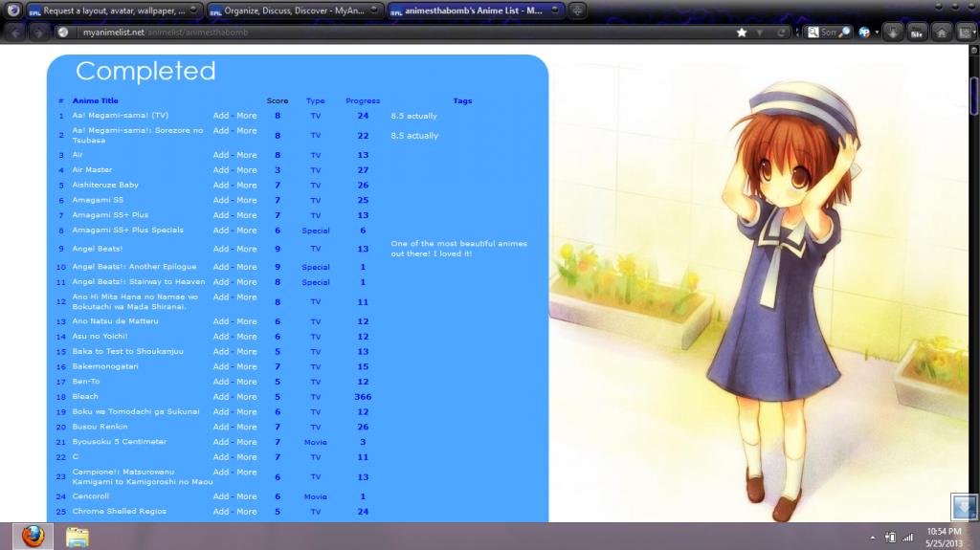This screenshot has height=550, width=980.
Task: Click the YouTube toolbar button
Action: (x=917, y=32)
